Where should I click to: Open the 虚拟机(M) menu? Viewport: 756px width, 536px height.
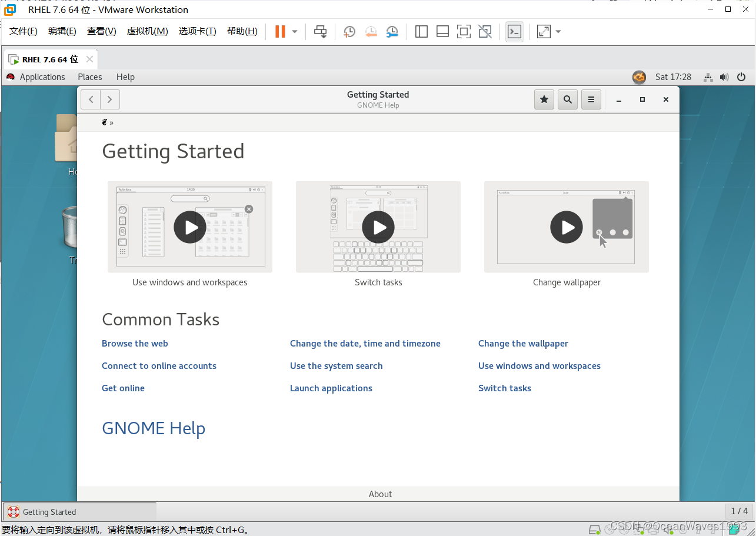click(148, 31)
